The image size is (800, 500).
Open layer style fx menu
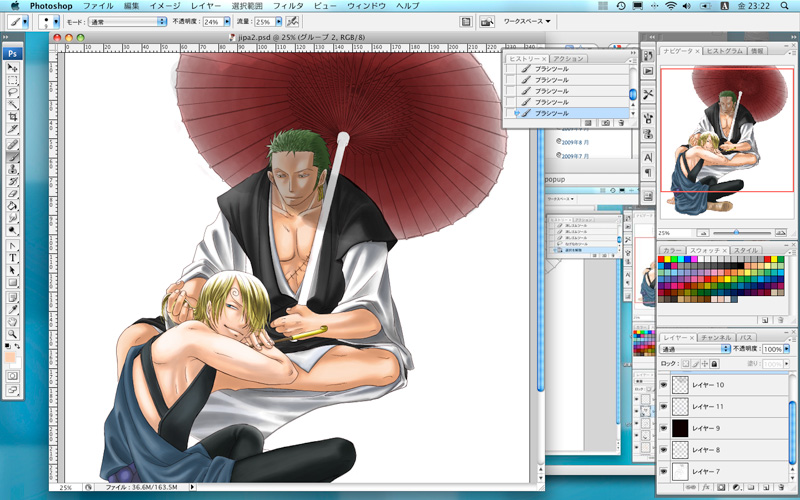point(706,488)
